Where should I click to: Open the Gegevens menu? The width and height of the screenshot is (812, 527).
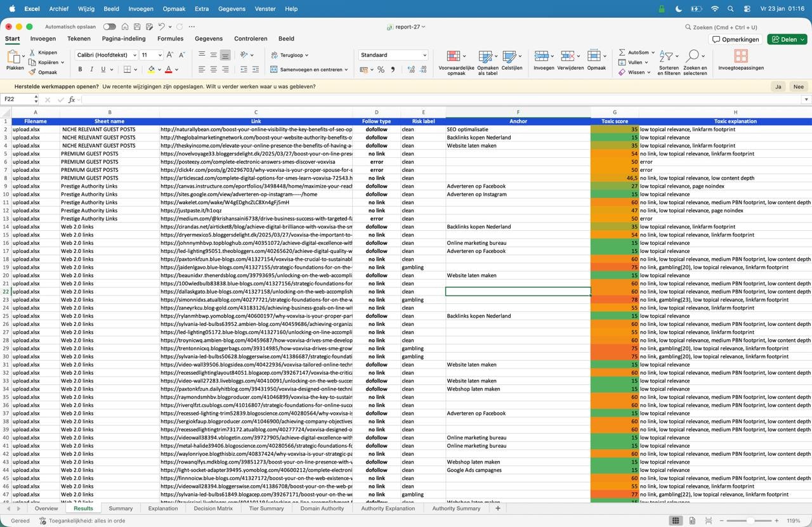click(232, 9)
